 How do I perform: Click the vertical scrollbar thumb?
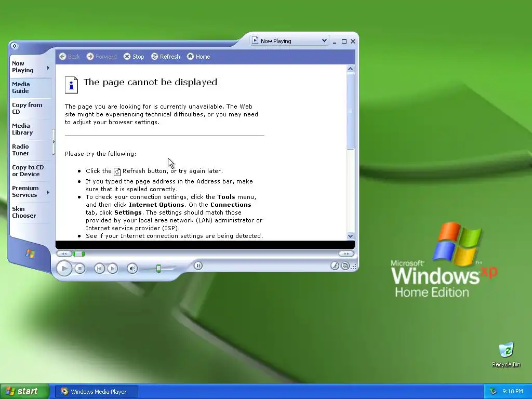pos(351,111)
